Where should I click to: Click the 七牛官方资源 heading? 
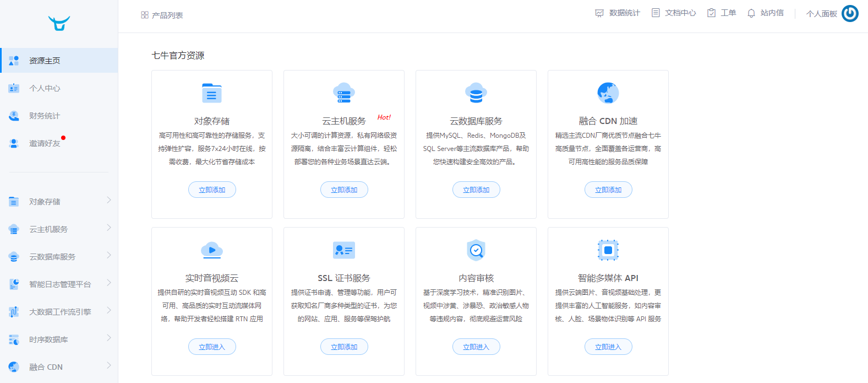pos(178,56)
